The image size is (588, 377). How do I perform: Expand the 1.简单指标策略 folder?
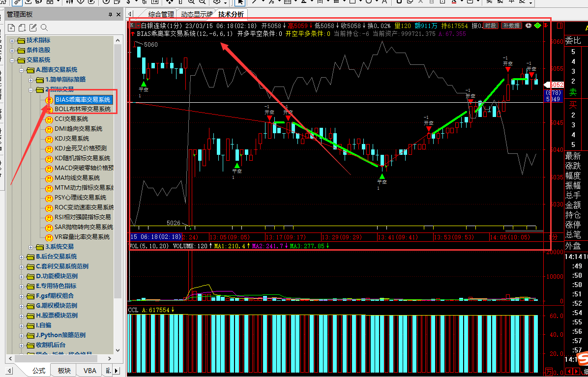31,80
